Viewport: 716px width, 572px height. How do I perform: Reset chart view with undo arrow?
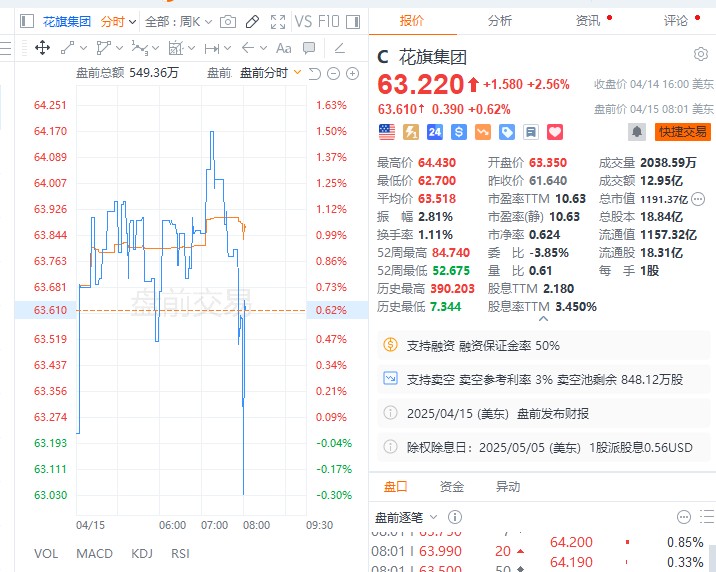tap(315, 73)
